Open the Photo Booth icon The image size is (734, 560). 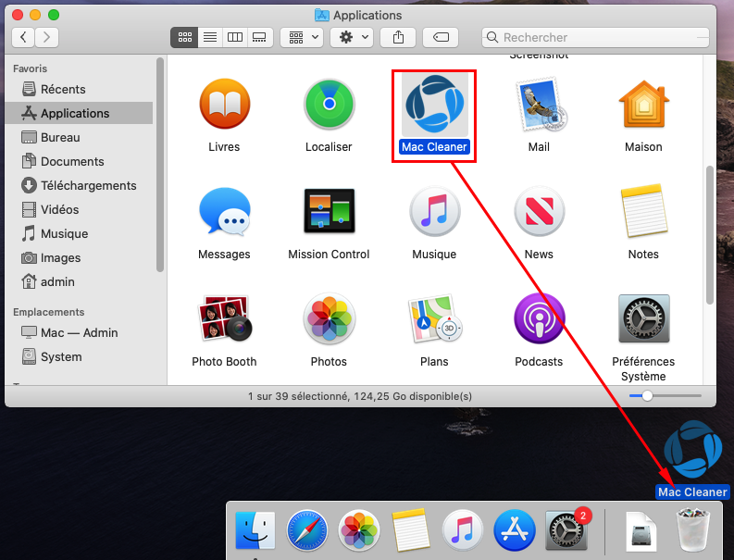coord(225,318)
